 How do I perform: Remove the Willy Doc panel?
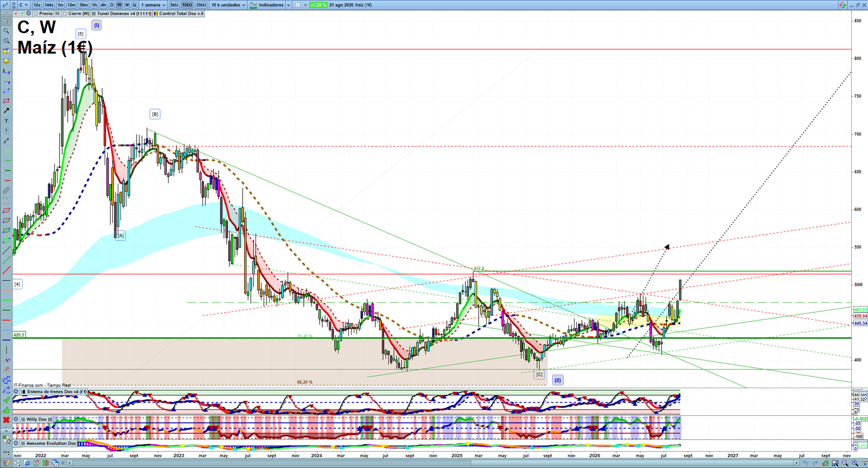[x=16, y=419]
